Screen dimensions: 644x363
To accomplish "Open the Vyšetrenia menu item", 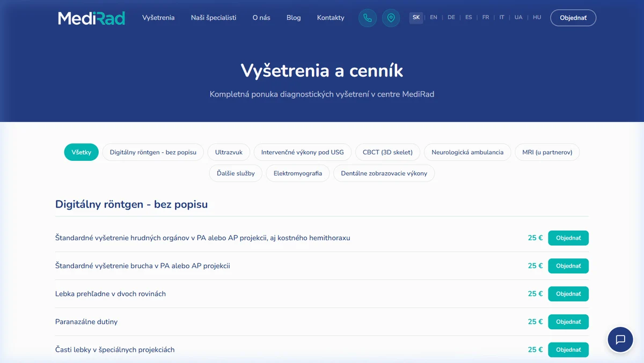I will click(x=158, y=18).
